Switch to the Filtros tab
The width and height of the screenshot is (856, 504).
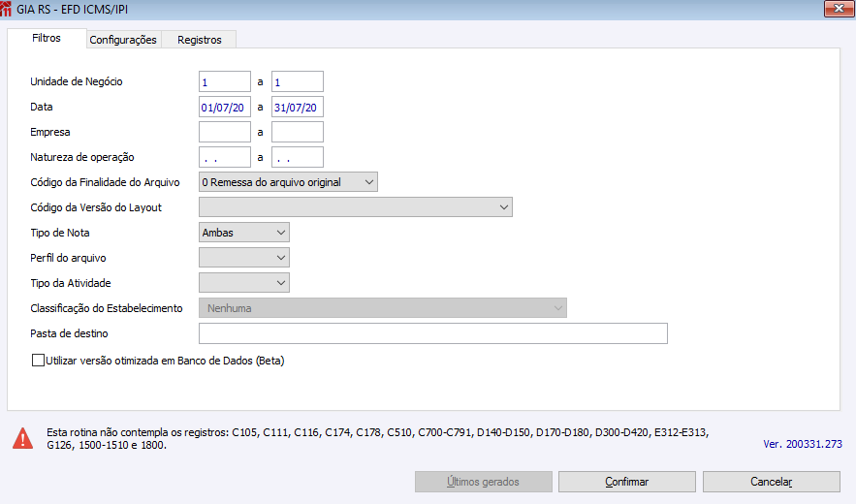(x=47, y=38)
